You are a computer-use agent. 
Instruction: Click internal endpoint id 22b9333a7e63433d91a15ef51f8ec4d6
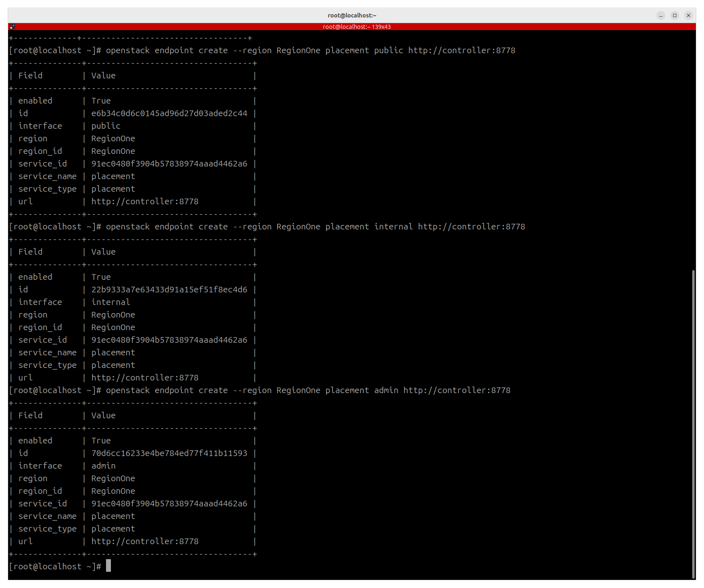pos(169,290)
